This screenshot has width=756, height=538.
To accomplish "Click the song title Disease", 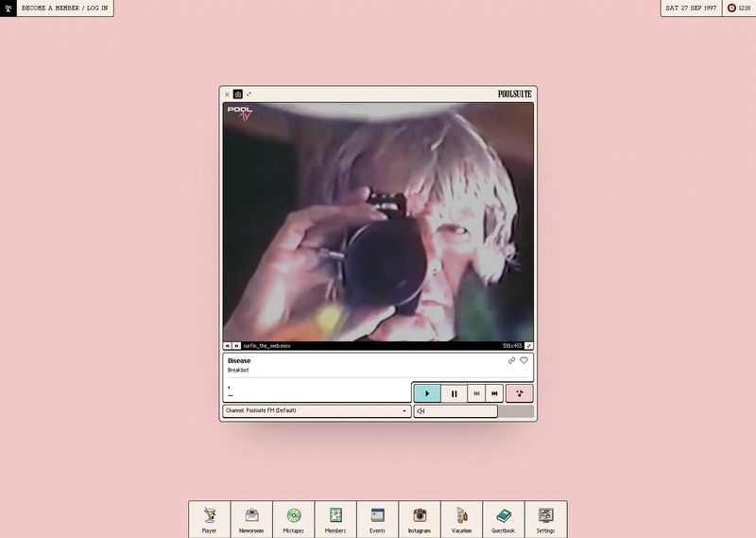I will pos(239,360).
